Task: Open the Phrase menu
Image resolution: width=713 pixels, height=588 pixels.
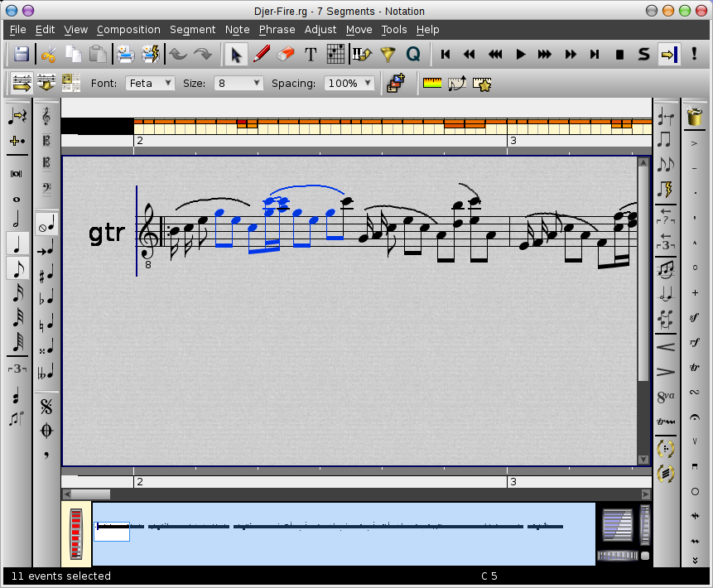Action: click(277, 30)
